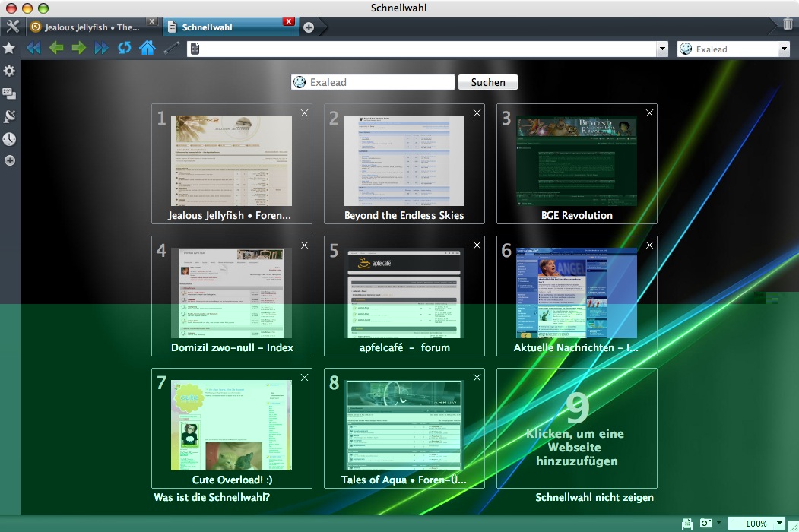Click the camera icon in status bar
Image resolution: width=799 pixels, height=532 pixels.
click(706, 523)
